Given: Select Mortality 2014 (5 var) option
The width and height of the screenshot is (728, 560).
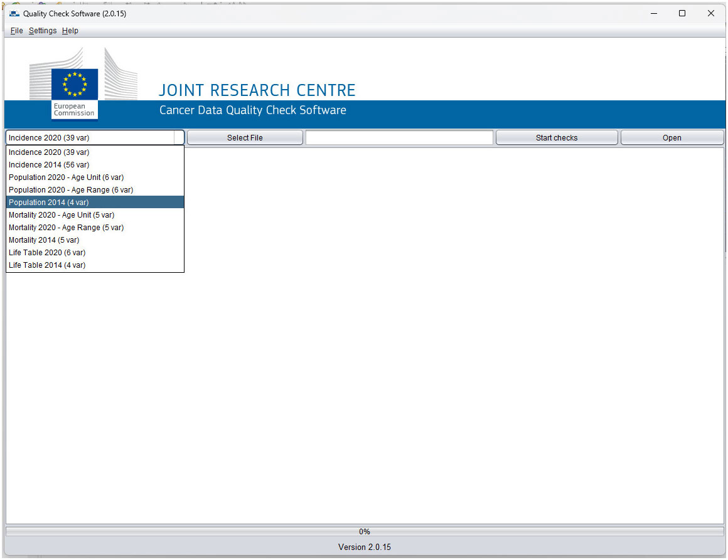Looking at the screenshot, I should [x=95, y=240].
